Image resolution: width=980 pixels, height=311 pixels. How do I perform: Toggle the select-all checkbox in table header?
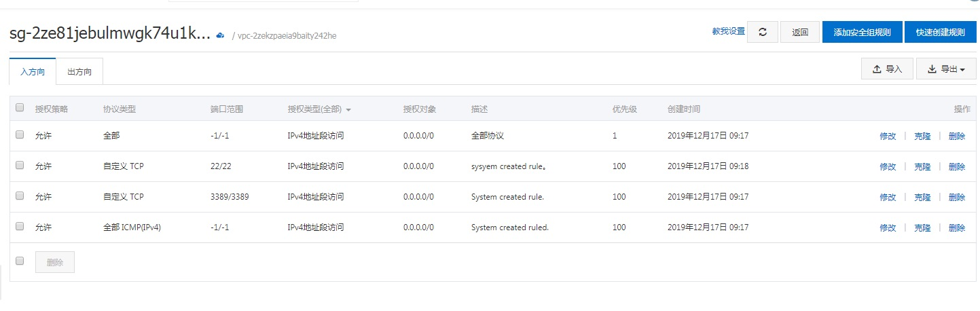[20, 107]
